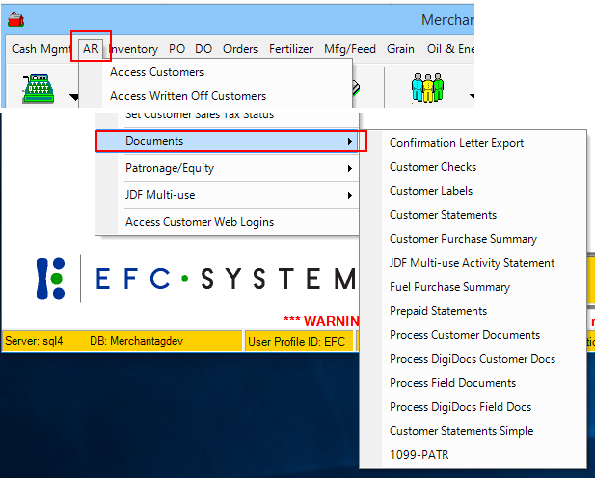The image size is (600, 481).
Task: Expand the JDF Multi-use submenu arrow
Action: pos(349,195)
